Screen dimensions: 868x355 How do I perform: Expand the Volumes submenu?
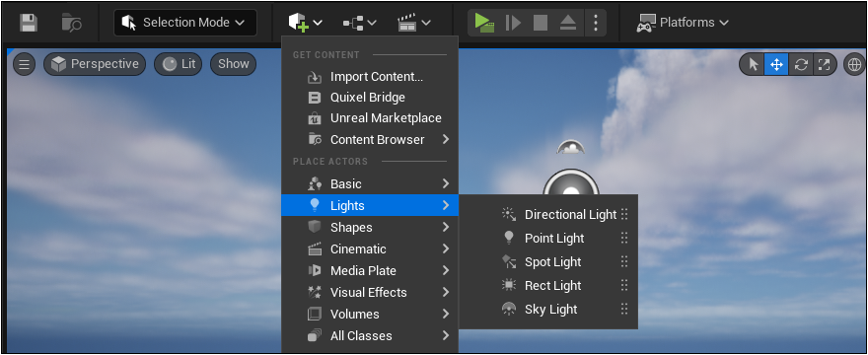coord(370,314)
